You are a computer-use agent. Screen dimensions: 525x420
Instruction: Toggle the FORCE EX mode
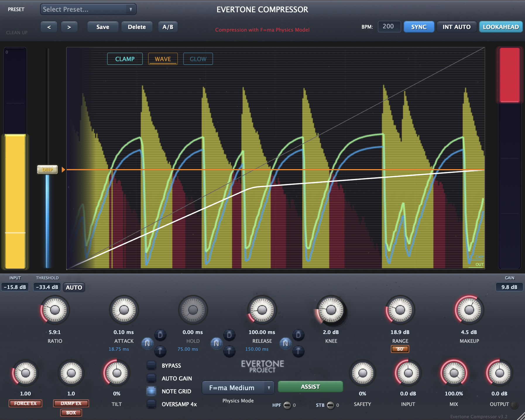tap(25, 403)
